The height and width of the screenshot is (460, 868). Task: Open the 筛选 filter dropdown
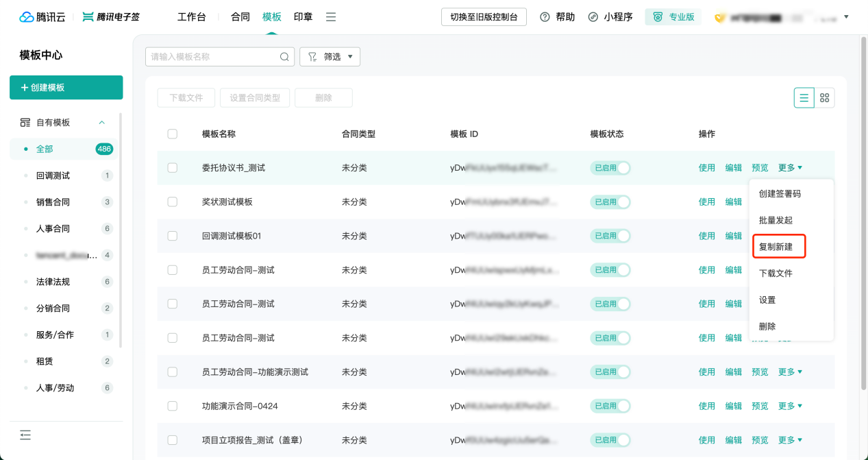point(330,57)
